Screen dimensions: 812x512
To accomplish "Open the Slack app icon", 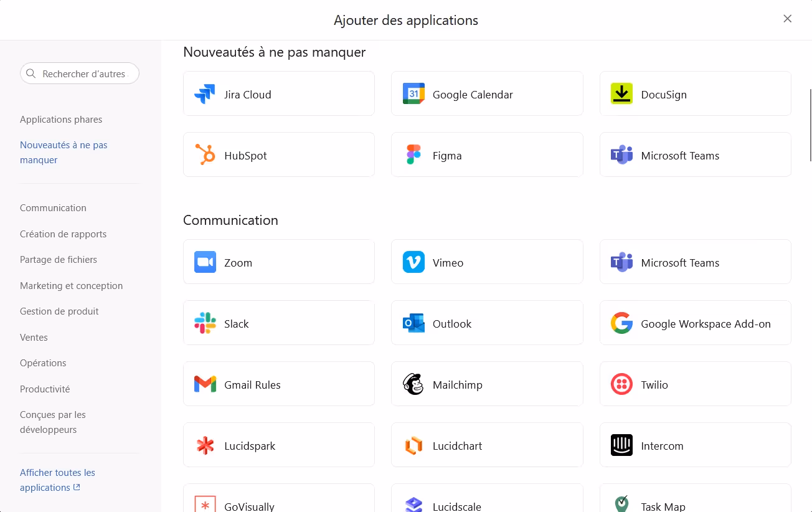I will pos(204,323).
